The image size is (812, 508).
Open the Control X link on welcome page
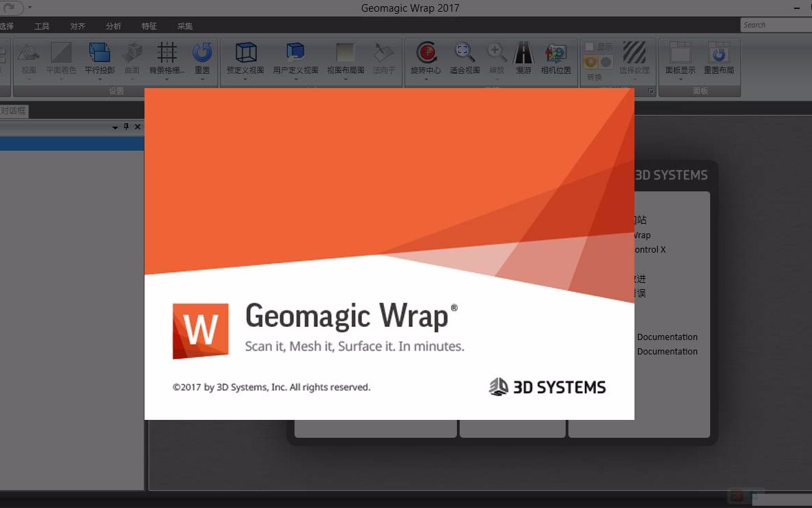point(650,250)
